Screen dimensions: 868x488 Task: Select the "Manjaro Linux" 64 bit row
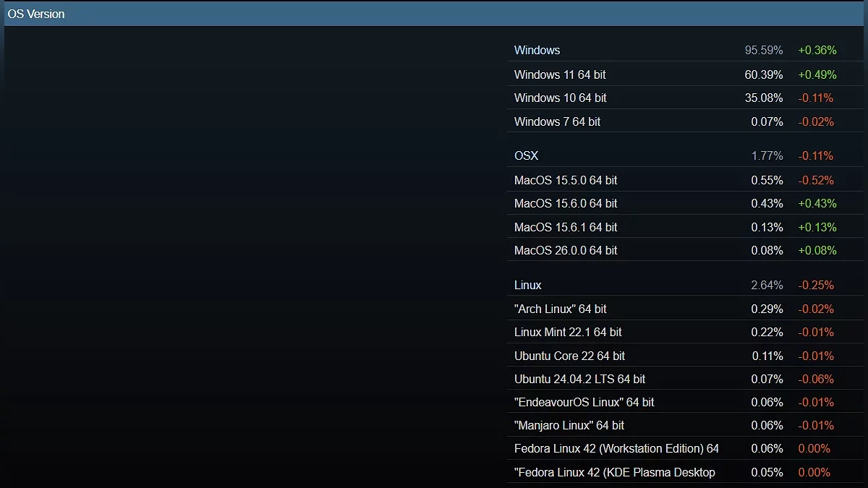pyautogui.click(x=685, y=425)
